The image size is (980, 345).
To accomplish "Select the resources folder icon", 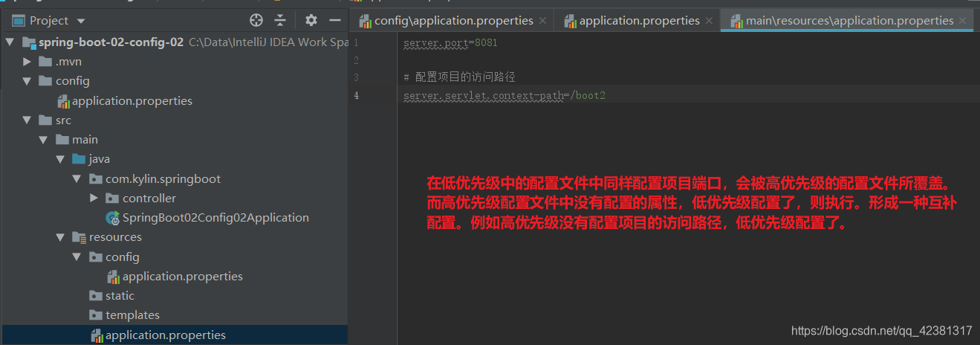I will (x=78, y=237).
